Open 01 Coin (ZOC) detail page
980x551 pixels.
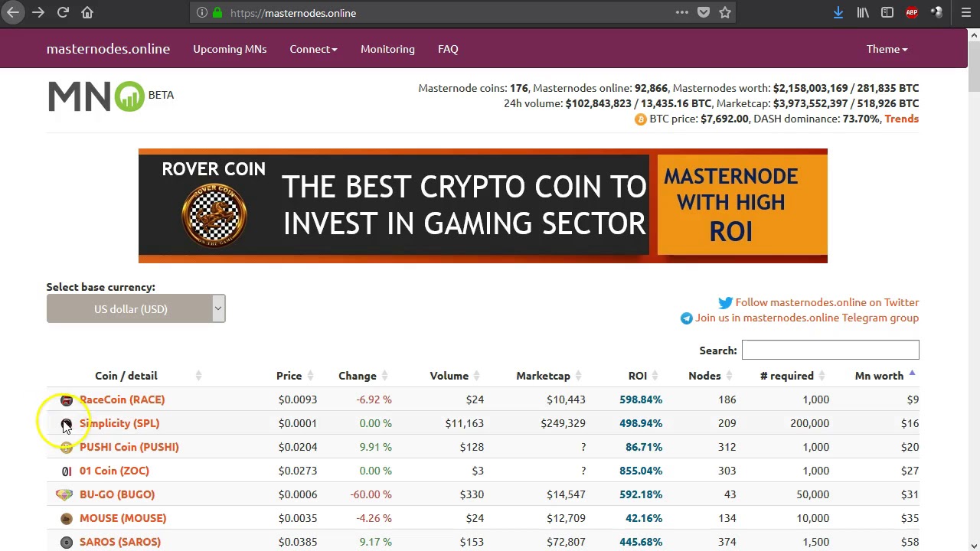pos(114,471)
